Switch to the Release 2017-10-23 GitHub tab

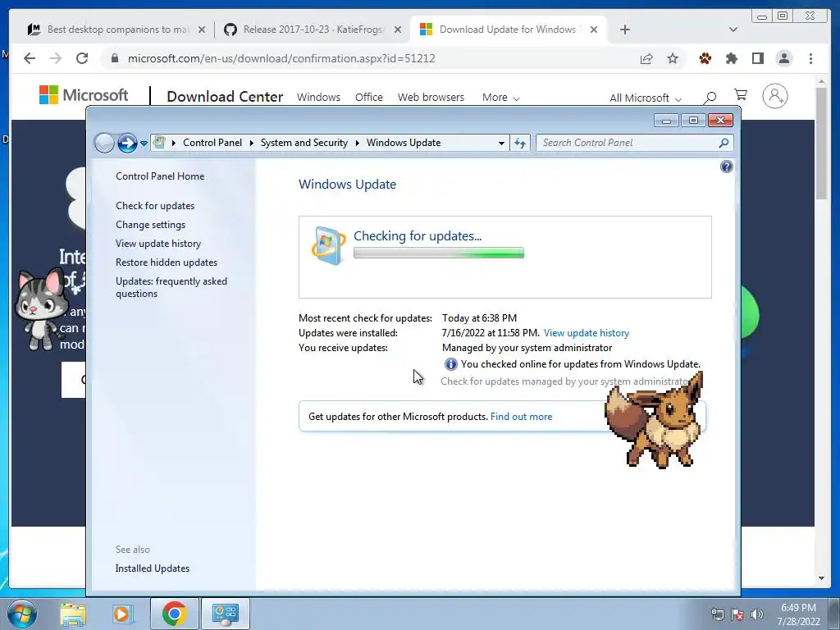[313, 30]
